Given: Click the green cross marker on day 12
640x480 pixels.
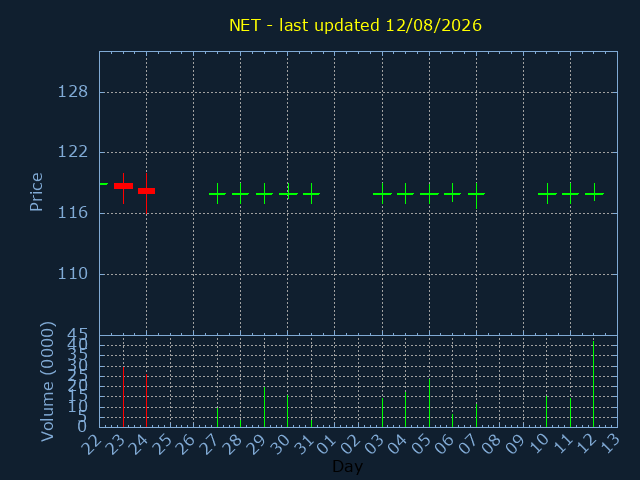Looking at the screenshot, I should 594,193.
